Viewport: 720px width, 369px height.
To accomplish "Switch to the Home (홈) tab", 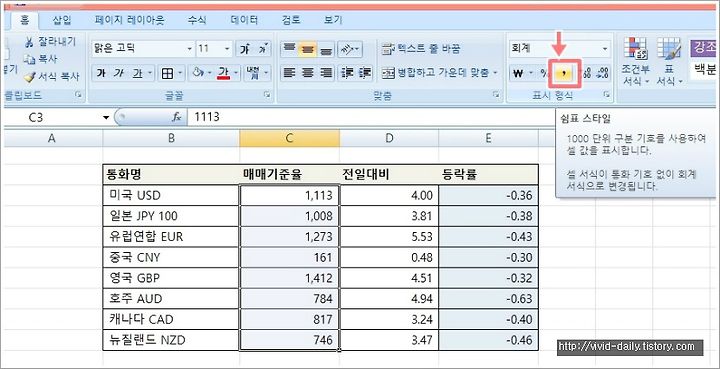I will click(24, 20).
